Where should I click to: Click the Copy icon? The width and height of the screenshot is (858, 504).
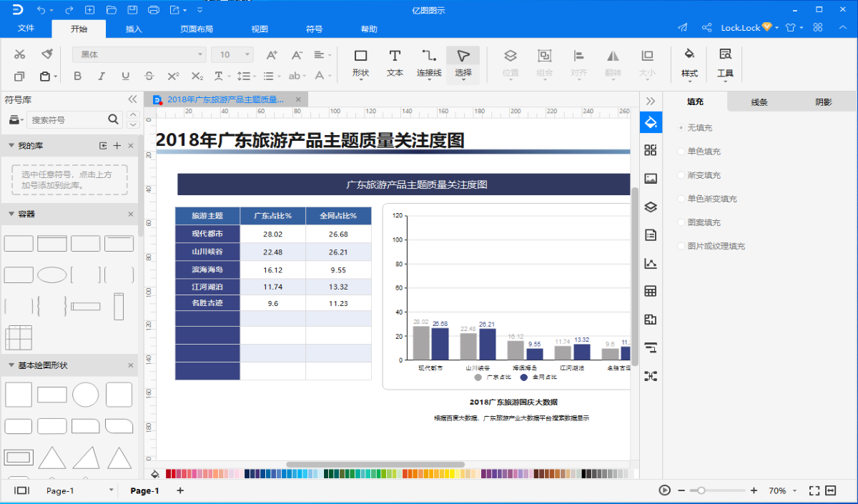coord(20,76)
